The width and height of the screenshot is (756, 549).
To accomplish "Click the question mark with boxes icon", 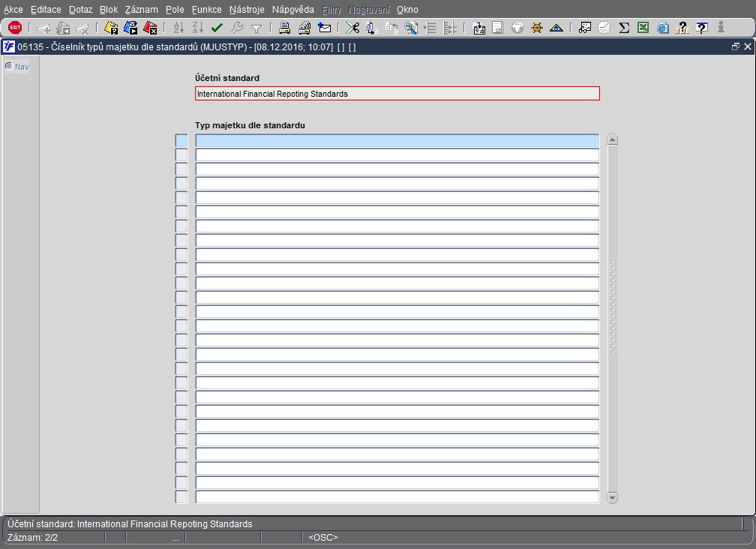I will pyautogui.click(x=682, y=28).
